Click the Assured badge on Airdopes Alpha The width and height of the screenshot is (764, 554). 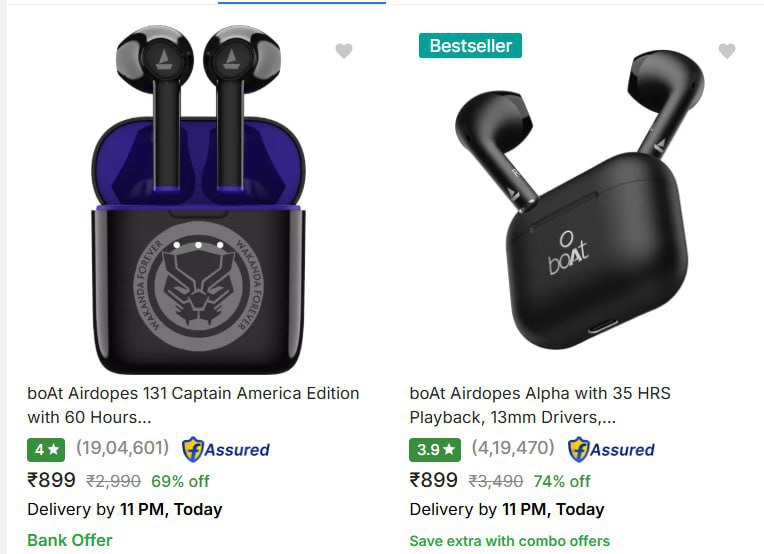tap(611, 449)
